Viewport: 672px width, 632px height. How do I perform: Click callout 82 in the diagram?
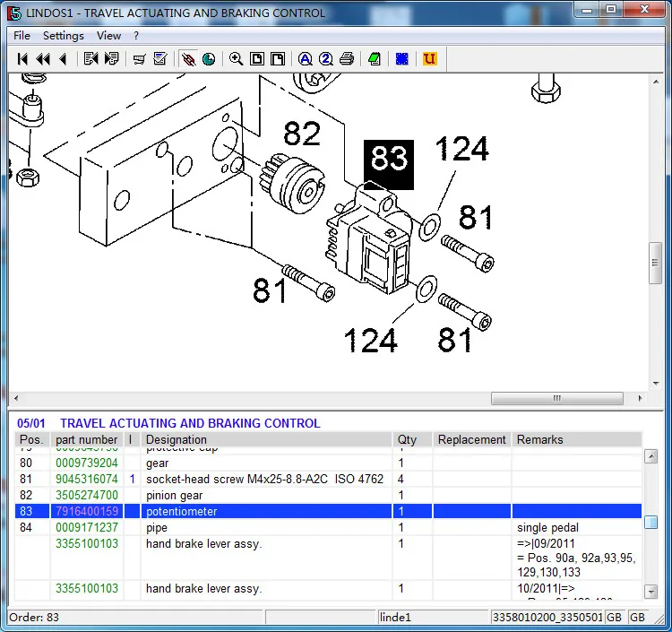(x=302, y=134)
